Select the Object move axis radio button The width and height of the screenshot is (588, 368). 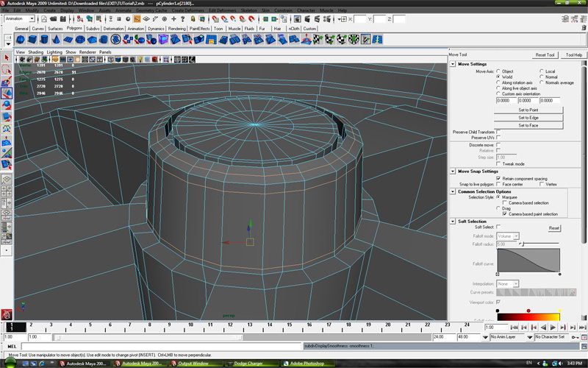pos(498,71)
